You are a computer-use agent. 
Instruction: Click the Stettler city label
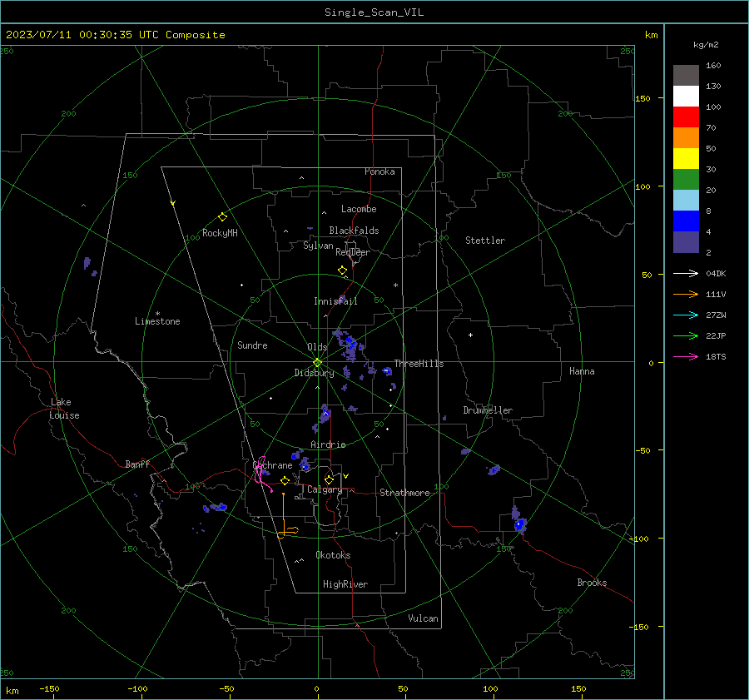click(x=485, y=241)
